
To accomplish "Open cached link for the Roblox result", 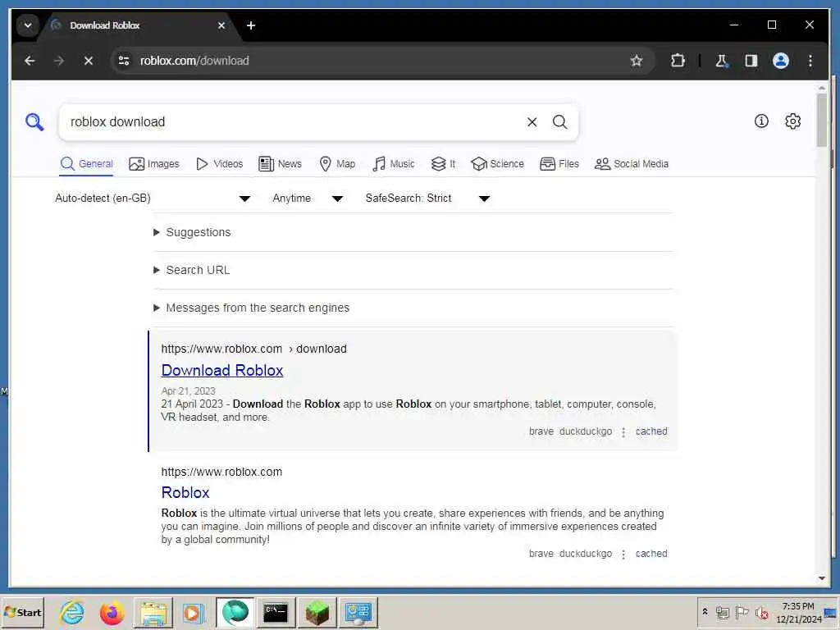I will (651, 554).
